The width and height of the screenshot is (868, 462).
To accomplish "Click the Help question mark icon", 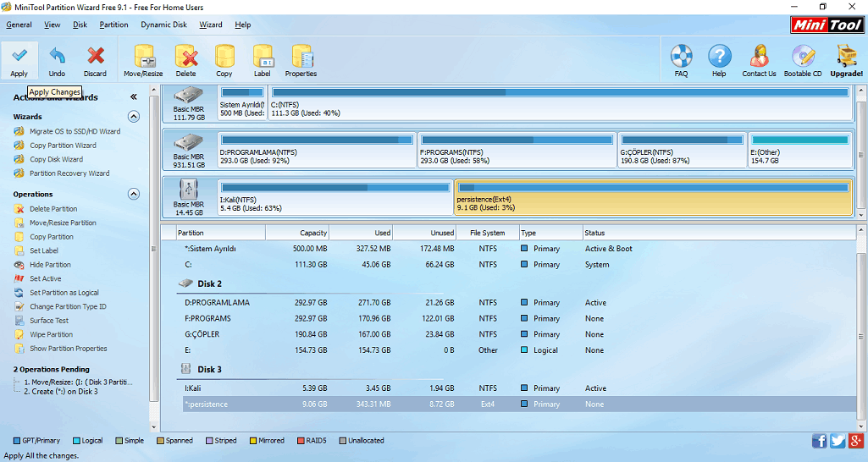I will coord(719,60).
